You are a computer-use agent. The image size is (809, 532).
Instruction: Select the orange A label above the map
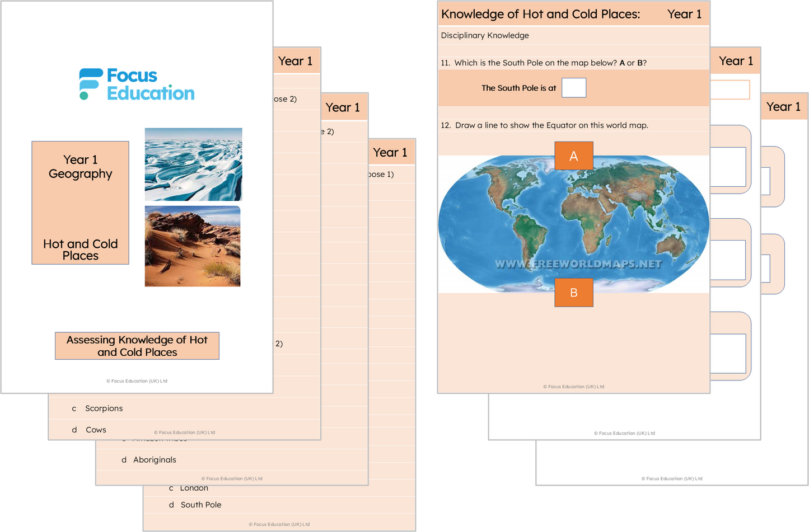[x=573, y=156]
